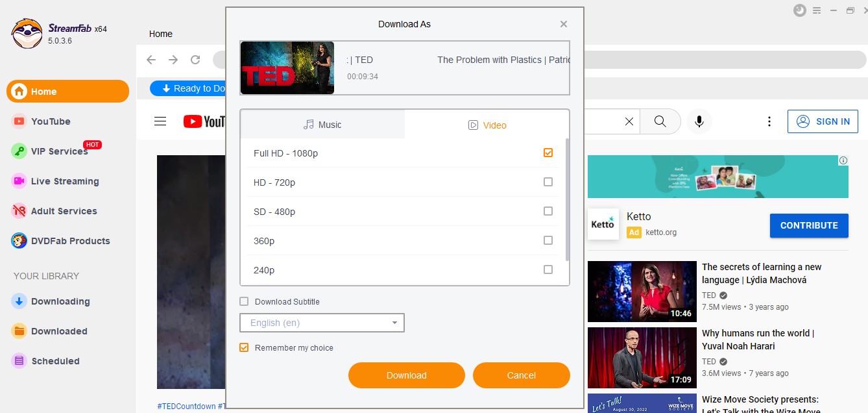Open the Yuval Noah Harari video thumbnail
This screenshot has height=413, width=868.
642,358
